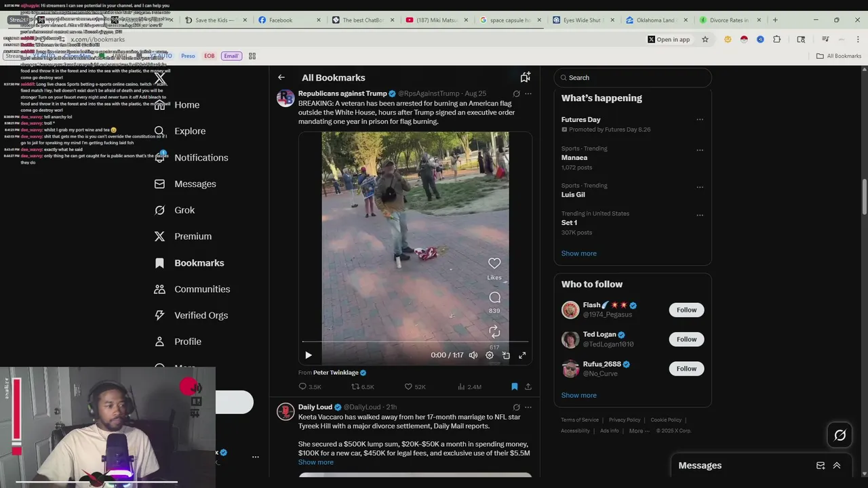
Task: Open All Bookmarks folder in bookmarks bar
Action: click(x=839, y=56)
